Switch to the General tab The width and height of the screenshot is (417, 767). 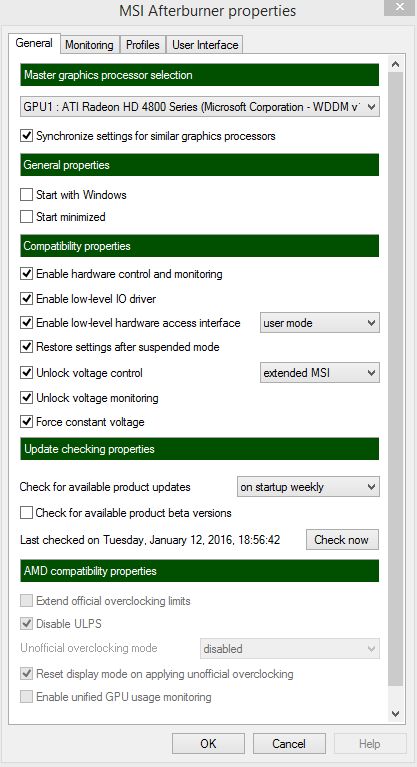[x=34, y=44]
